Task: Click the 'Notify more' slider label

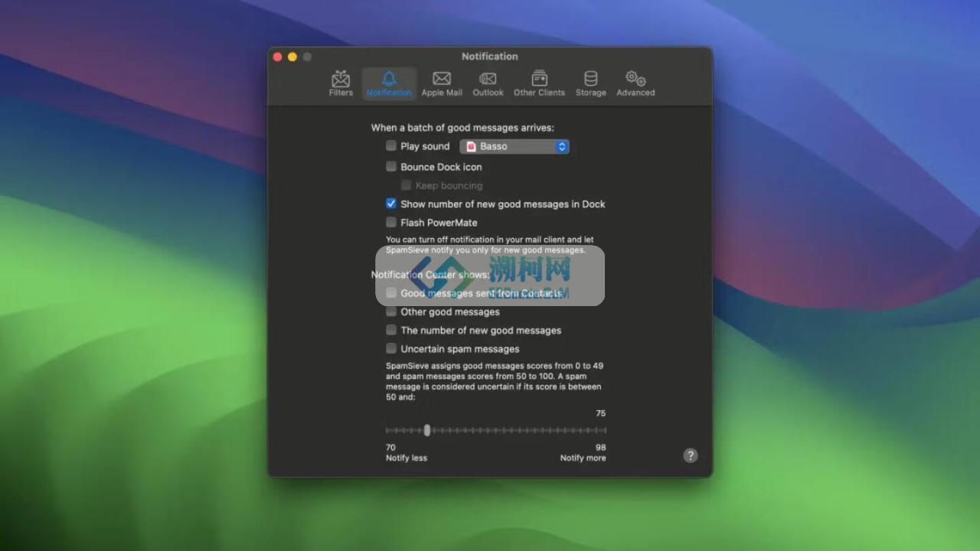Action: 583,458
